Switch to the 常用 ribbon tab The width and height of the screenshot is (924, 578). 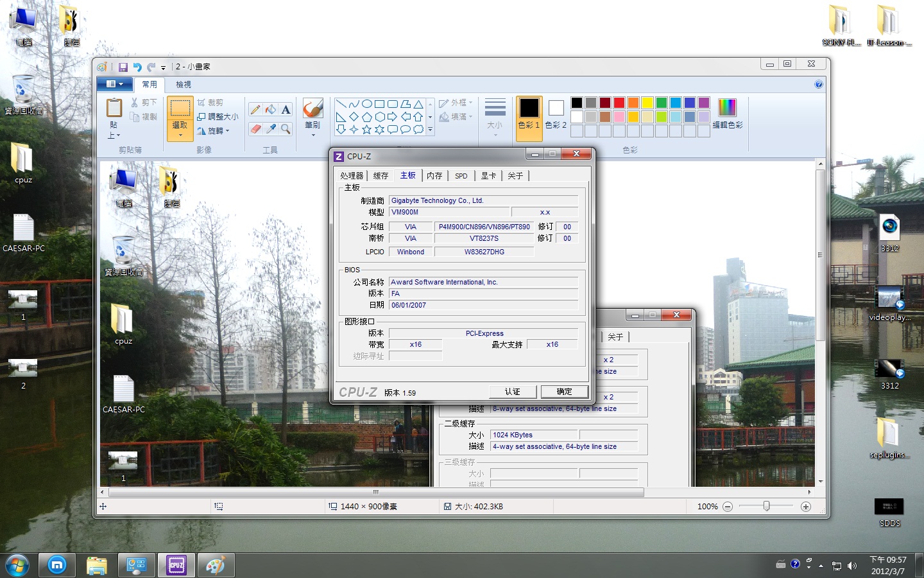coord(150,85)
